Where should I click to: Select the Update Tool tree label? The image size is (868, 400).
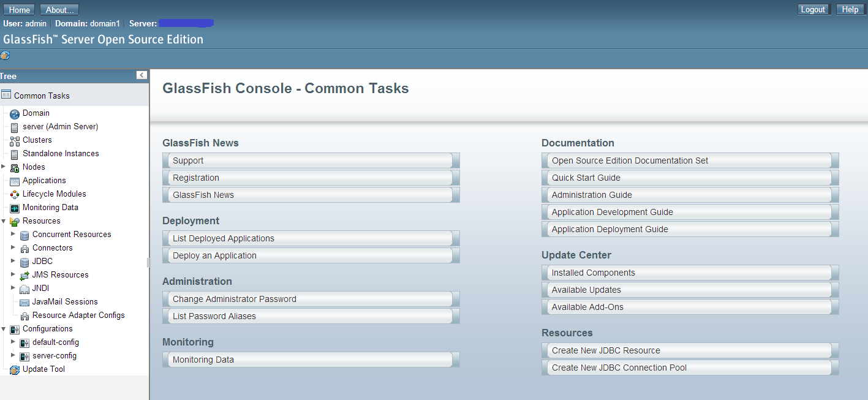click(x=43, y=369)
